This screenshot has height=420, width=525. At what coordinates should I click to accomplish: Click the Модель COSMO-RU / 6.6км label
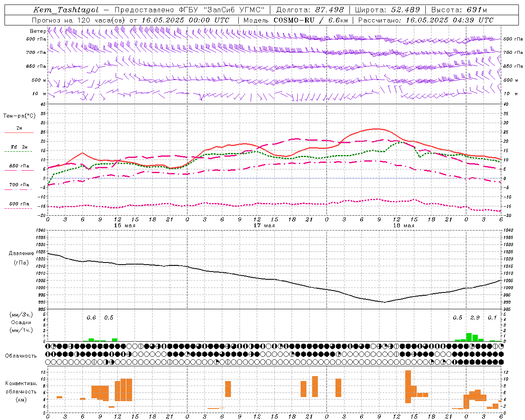click(x=296, y=20)
